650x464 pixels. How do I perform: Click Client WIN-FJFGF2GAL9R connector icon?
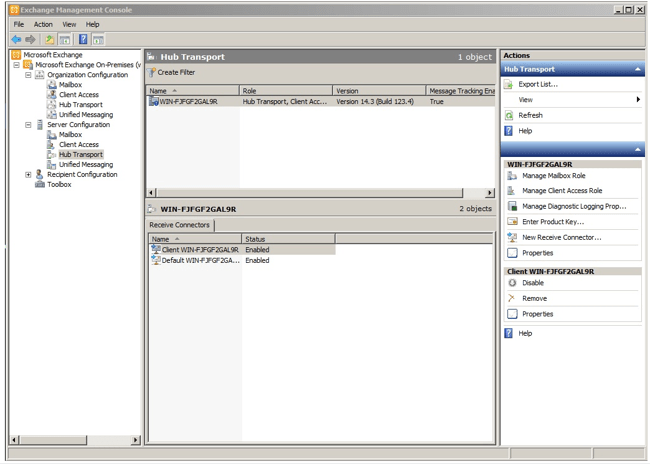pos(156,250)
